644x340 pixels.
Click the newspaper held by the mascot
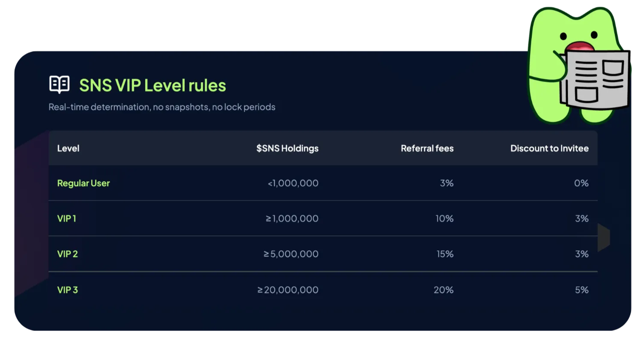[x=595, y=80]
